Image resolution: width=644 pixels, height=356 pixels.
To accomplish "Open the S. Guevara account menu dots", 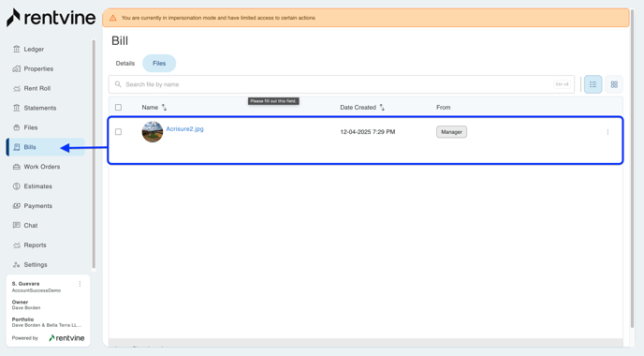I will click(80, 284).
